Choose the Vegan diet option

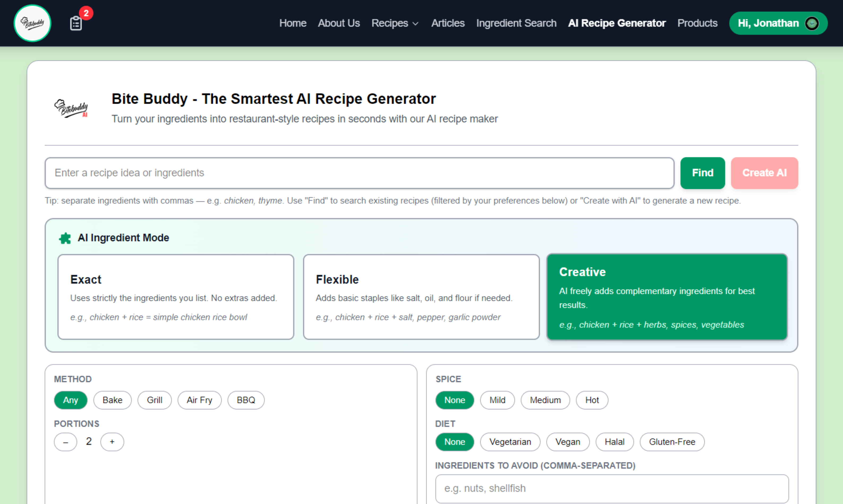tap(567, 442)
